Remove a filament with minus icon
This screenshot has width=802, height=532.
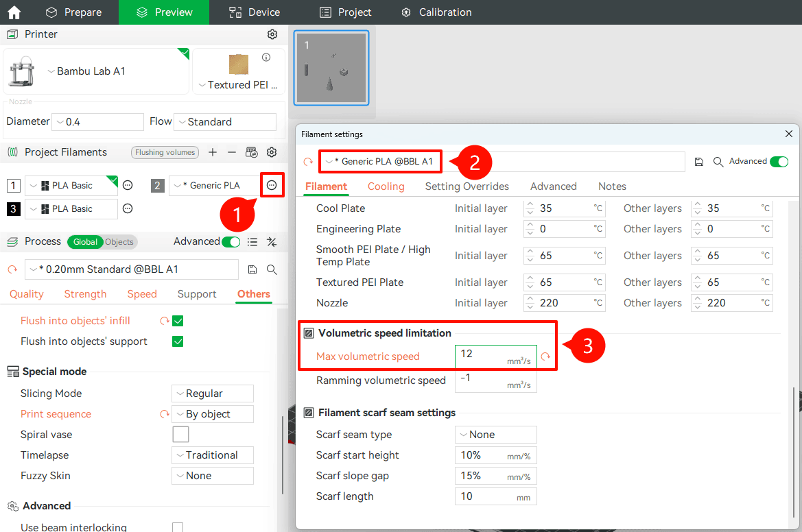232,152
